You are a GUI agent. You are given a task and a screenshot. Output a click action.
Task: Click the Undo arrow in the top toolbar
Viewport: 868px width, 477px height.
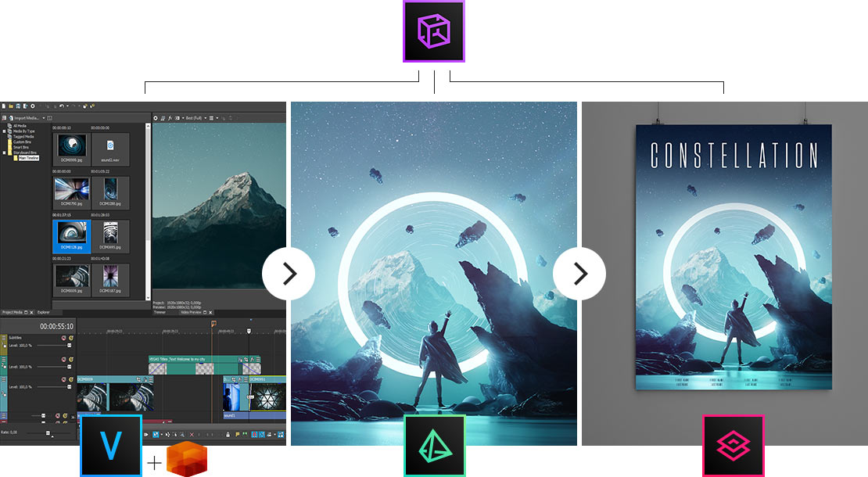61,106
